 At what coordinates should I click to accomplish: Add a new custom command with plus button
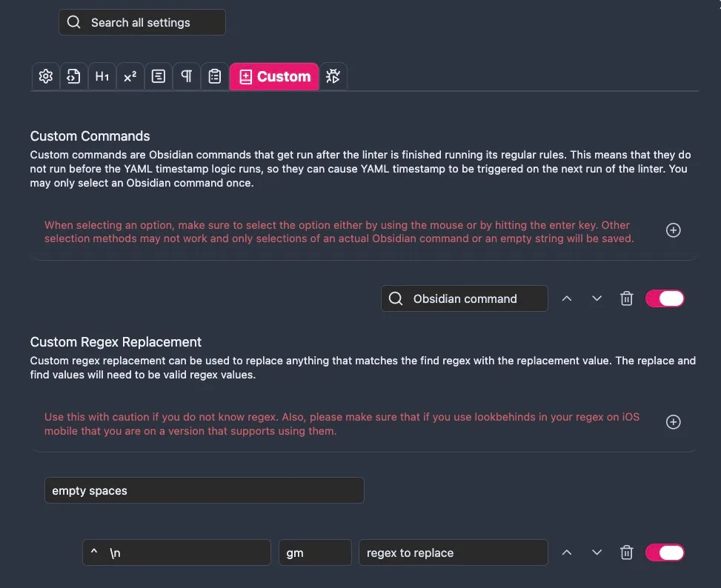(x=673, y=230)
